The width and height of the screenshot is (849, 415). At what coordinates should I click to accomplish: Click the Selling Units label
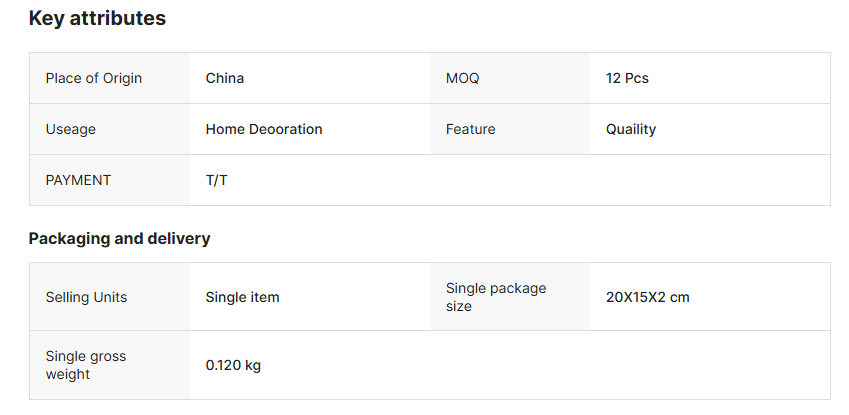coord(86,297)
